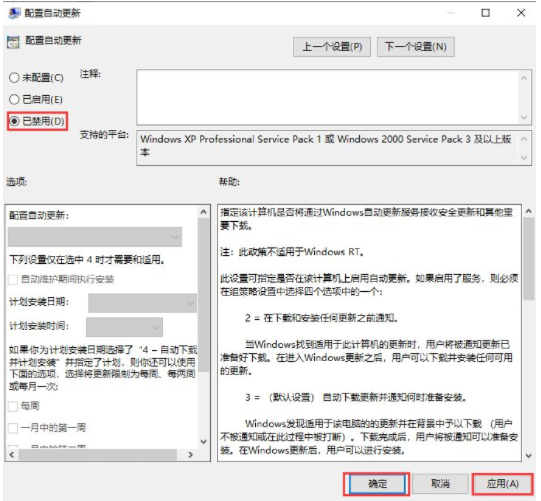Open the 计划安装日期 dropdown

pyautogui.click(x=142, y=303)
